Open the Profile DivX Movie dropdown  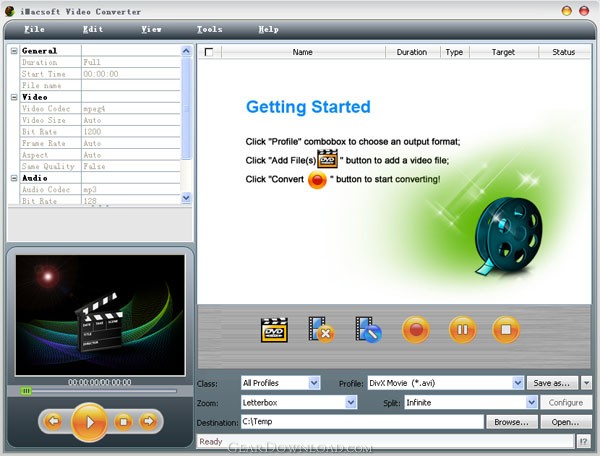click(518, 383)
